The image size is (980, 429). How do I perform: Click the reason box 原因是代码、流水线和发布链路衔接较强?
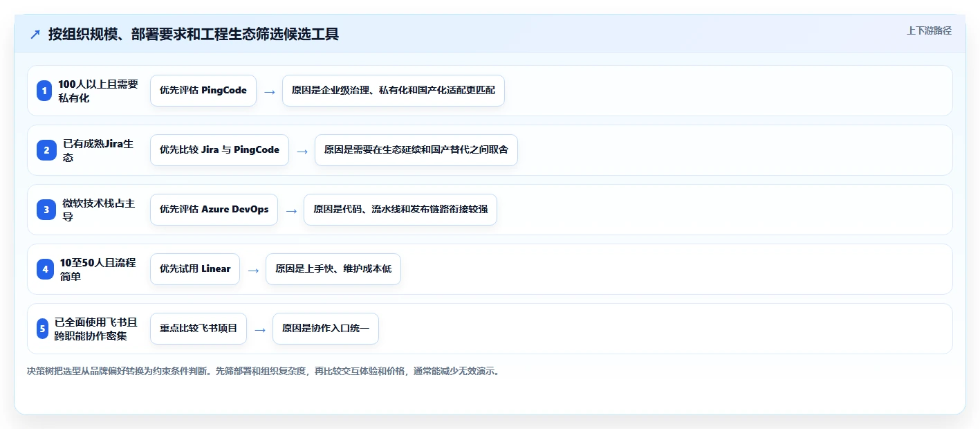(400, 210)
